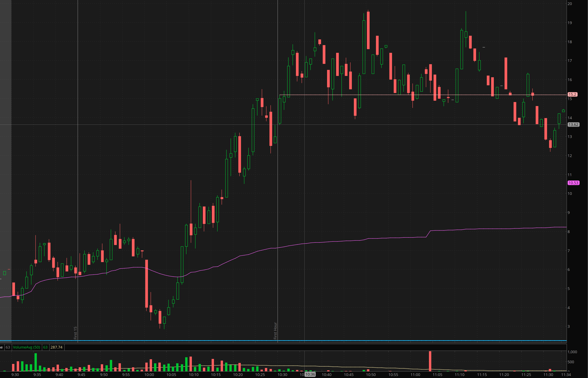The image size is (588, 378).
Task: Click the gray 13.62 crosshair price tag
Action: pos(573,125)
